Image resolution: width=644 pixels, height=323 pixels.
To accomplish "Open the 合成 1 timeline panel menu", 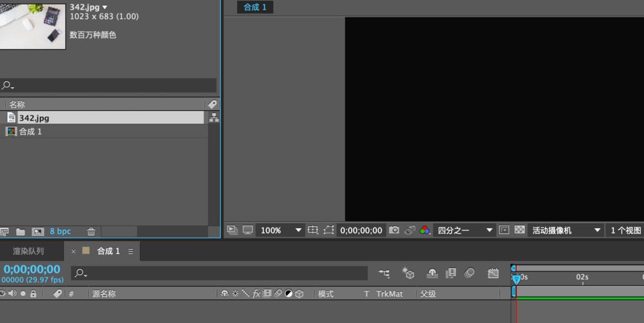I will pos(131,251).
